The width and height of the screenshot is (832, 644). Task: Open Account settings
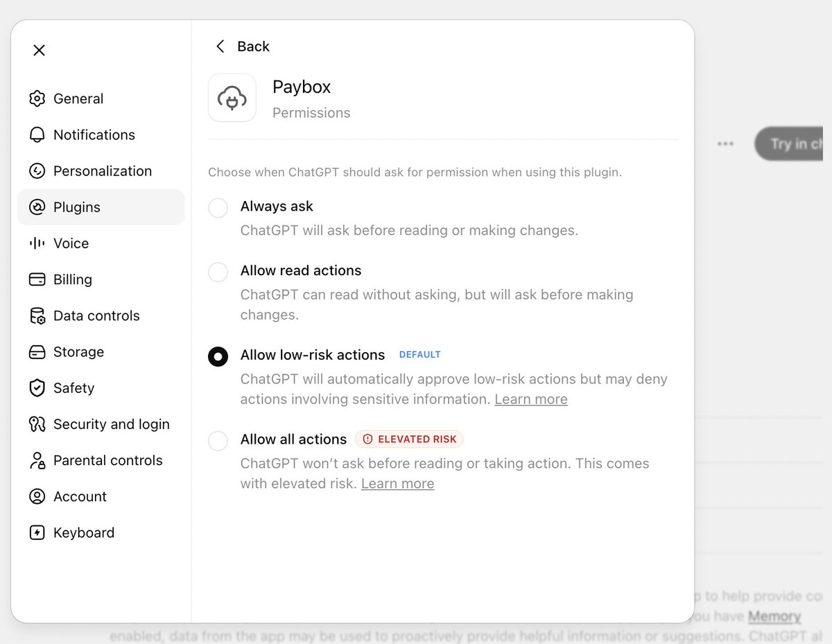tap(101, 496)
